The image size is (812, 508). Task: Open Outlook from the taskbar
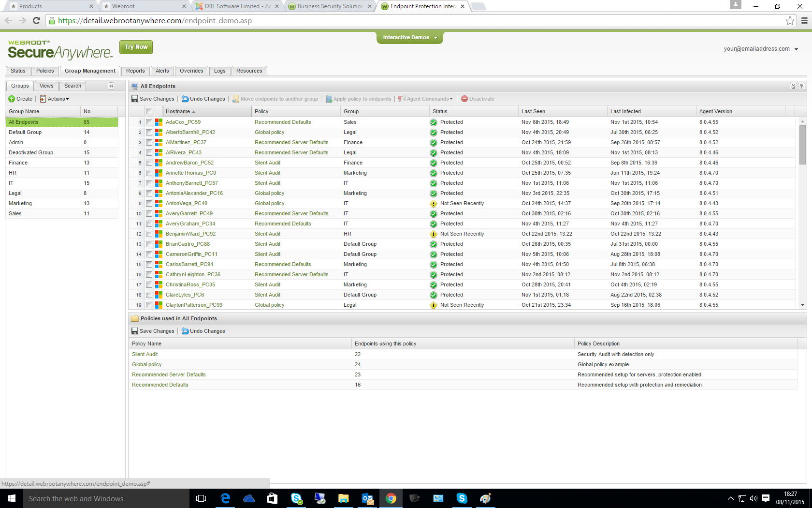coord(367,498)
